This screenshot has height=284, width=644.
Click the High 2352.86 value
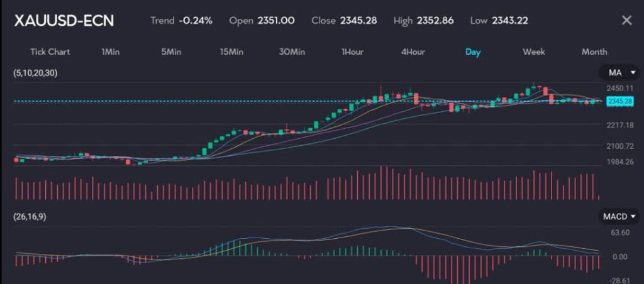coord(435,21)
